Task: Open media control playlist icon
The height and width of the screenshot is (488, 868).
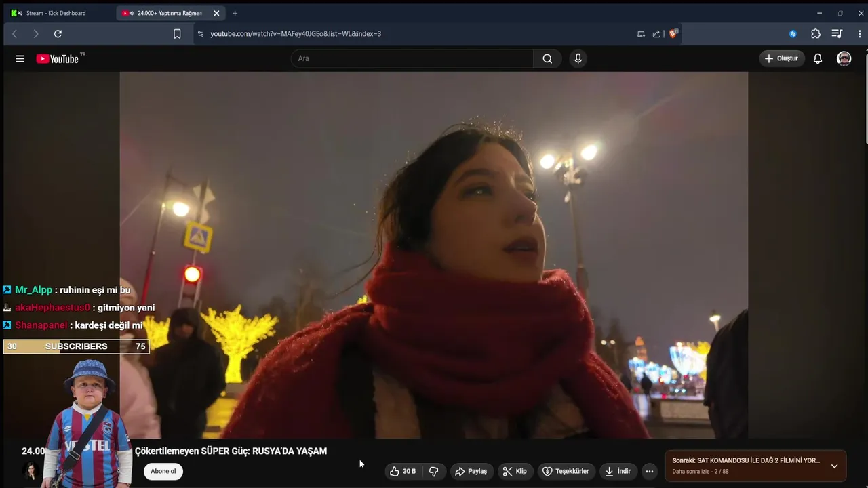Action: (x=837, y=34)
